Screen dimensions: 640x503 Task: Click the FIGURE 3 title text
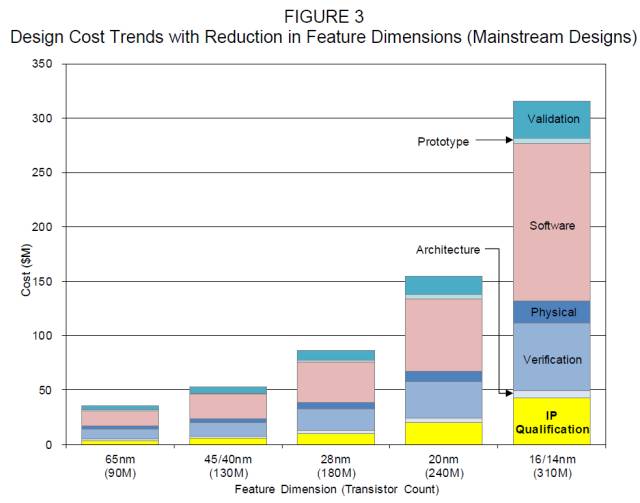tap(324, 16)
